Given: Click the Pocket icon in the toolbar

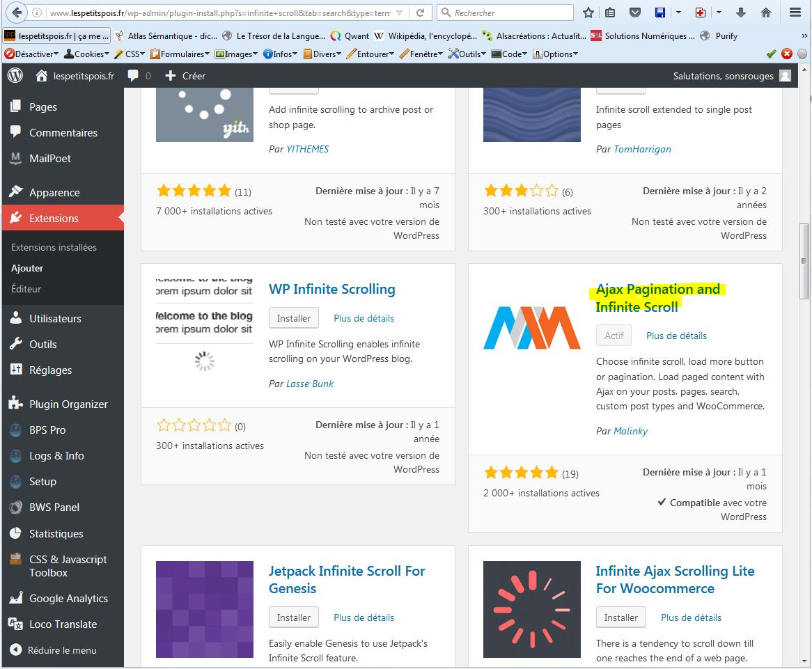Looking at the screenshot, I should click(x=635, y=13).
